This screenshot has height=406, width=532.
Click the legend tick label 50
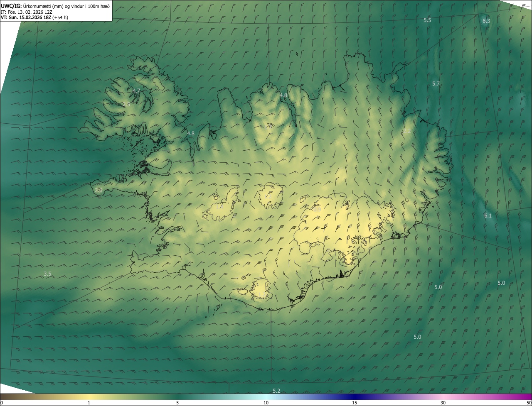529,403
